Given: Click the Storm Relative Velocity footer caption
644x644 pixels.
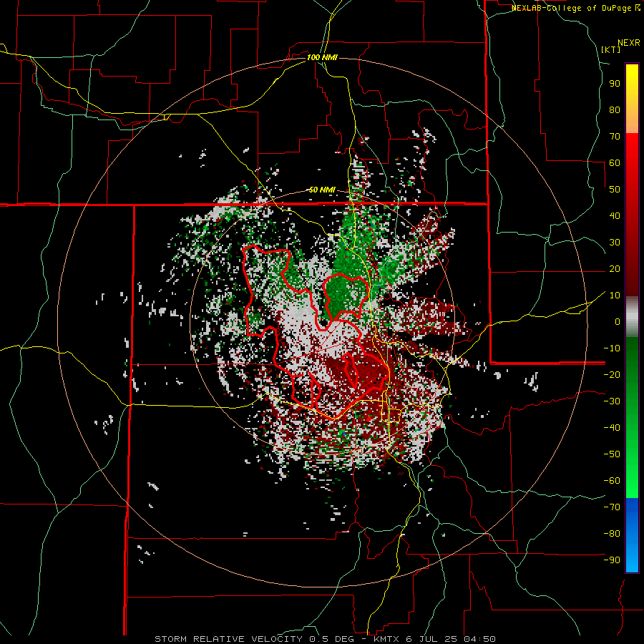Looking at the screenshot, I should pyautogui.click(x=325, y=639).
